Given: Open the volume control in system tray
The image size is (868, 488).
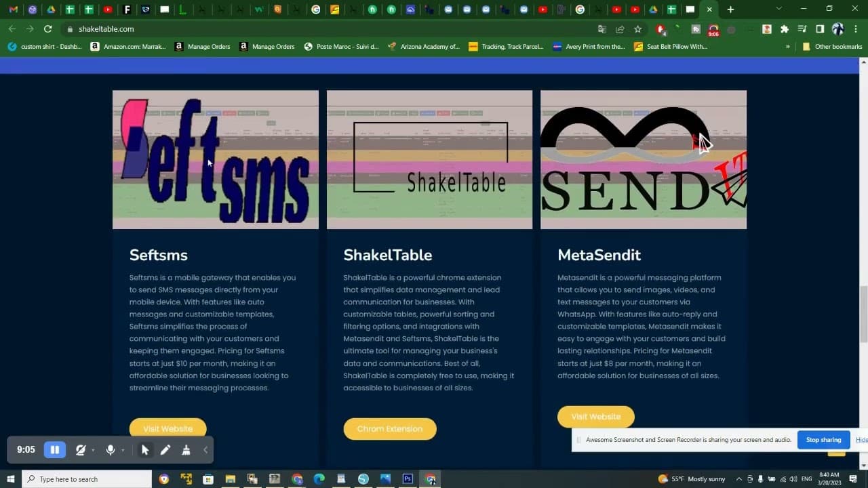Looking at the screenshot, I should 793,479.
